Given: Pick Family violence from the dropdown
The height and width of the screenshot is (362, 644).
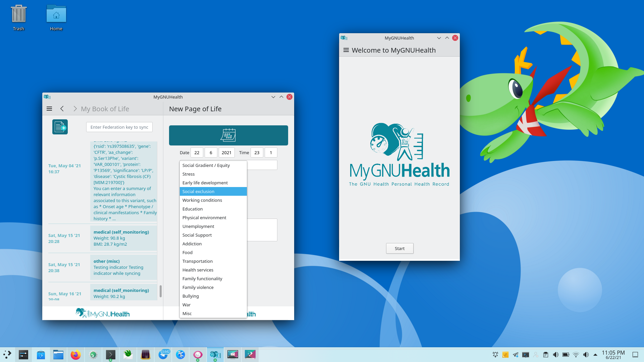Looking at the screenshot, I should pyautogui.click(x=213, y=287).
